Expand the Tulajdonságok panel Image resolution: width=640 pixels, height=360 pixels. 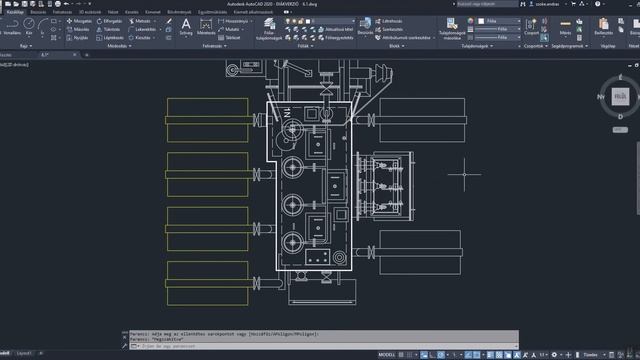click(477, 46)
